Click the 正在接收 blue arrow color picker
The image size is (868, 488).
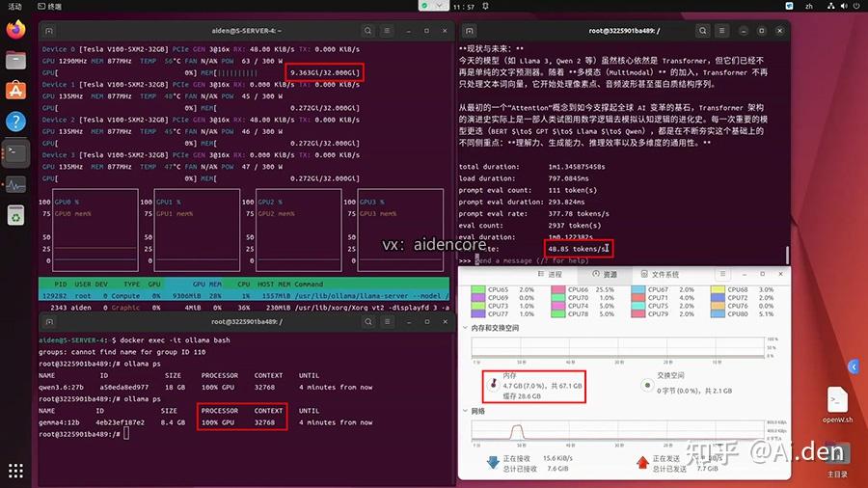[x=492, y=463]
